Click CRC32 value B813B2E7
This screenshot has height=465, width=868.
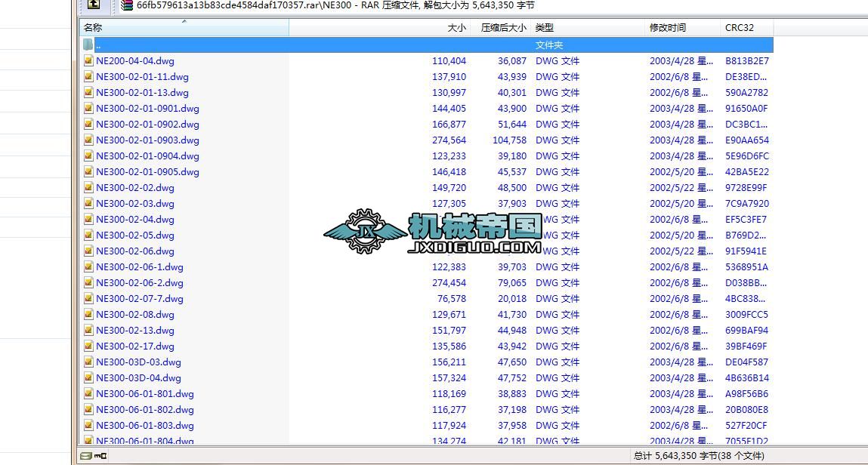747,61
